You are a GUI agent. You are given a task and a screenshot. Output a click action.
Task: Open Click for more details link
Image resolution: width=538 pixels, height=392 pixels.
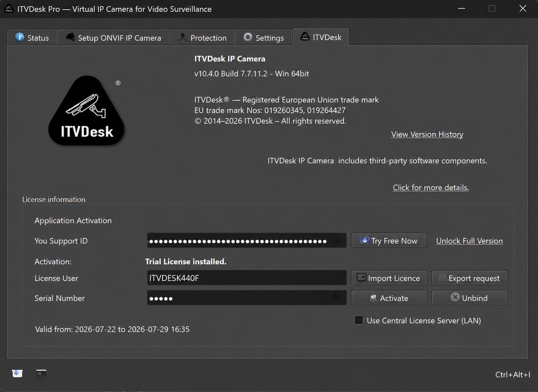pos(431,187)
